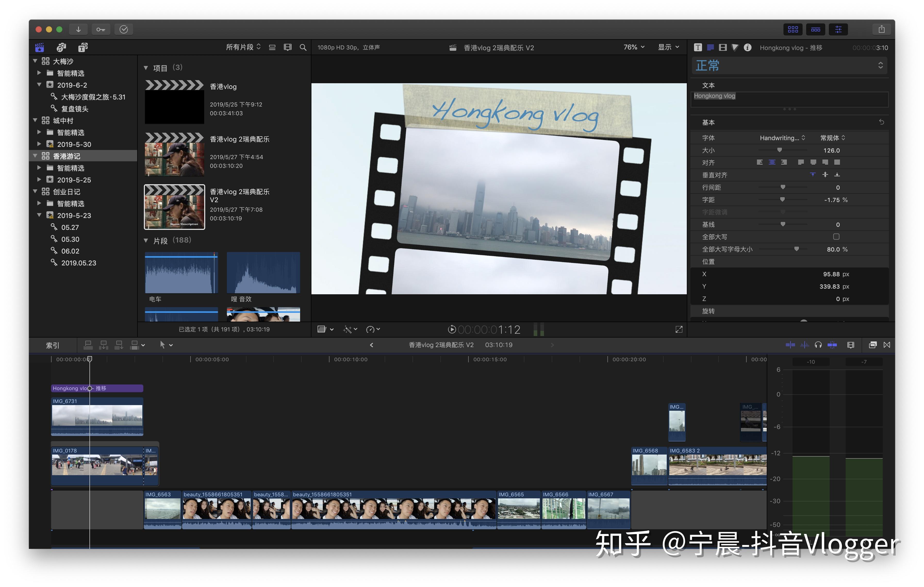Image resolution: width=924 pixels, height=587 pixels.
Task: Select keyword collection 05.30
Action: point(70,239)
